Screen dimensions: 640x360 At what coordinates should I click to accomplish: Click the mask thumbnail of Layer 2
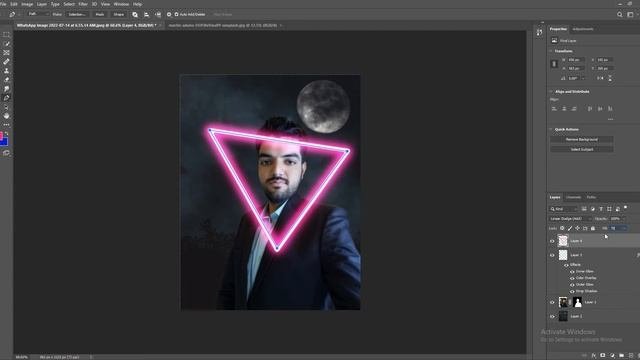pos(578,302)
